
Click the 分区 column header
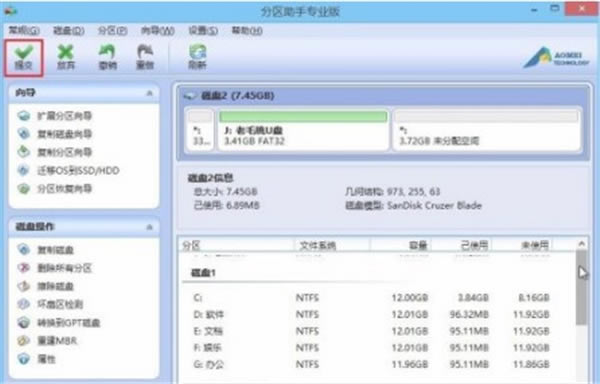[x=236, y=245]
